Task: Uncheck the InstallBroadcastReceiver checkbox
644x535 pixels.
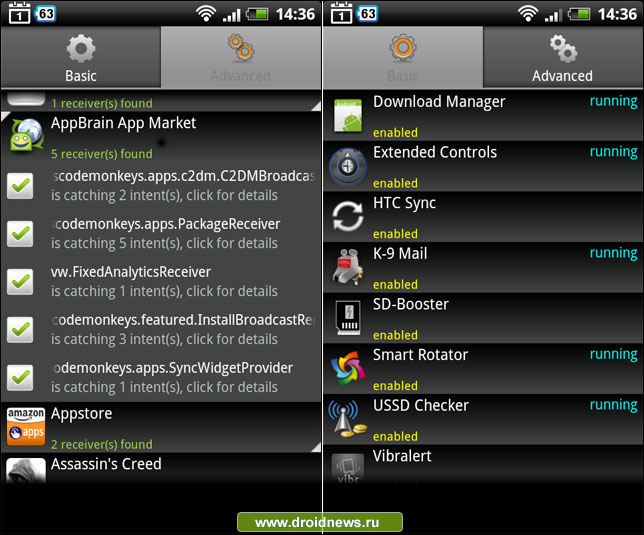Action: click(20, 329)
